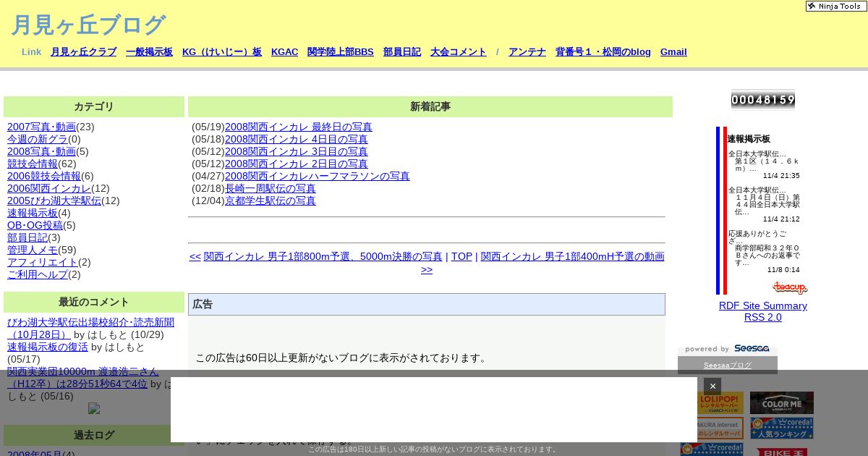
Task: Click the access counter image 00048159
Action: tap(762, 100)
